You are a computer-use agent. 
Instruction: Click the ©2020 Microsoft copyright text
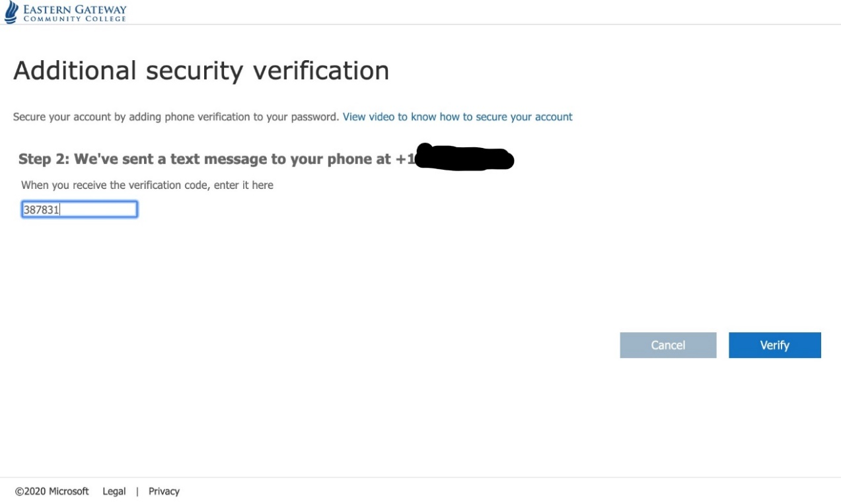tap(52, 491)
